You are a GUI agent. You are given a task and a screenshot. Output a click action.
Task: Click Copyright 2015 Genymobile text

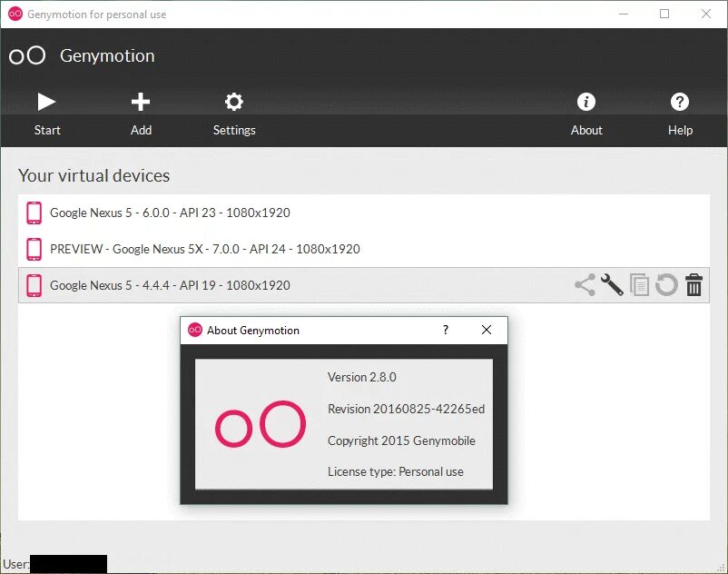pyautogui.click(x=401, y=440)
